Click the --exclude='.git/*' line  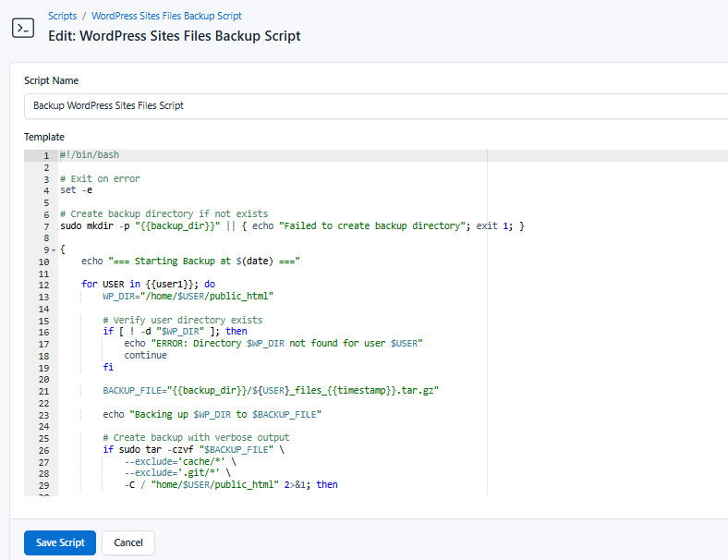[x=177, y=473]
